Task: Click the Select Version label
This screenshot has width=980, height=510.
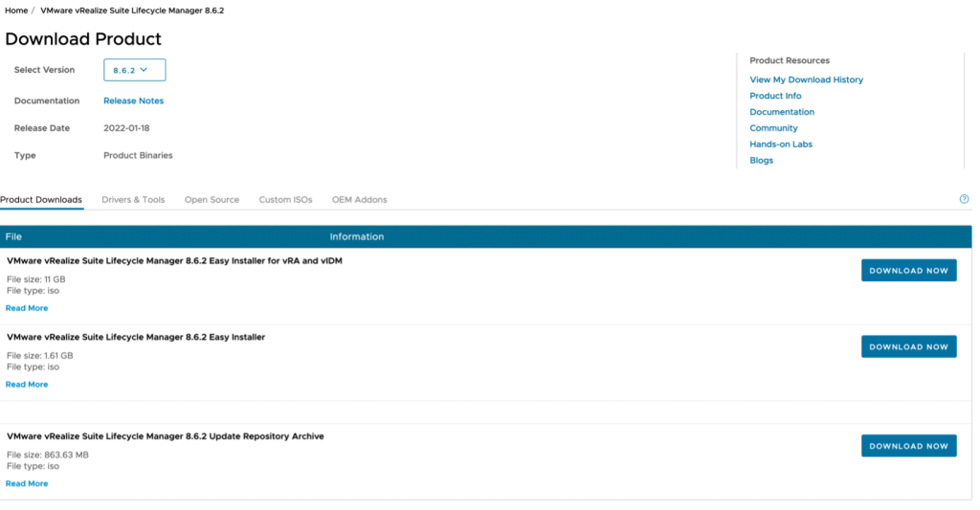Action: 44,70
